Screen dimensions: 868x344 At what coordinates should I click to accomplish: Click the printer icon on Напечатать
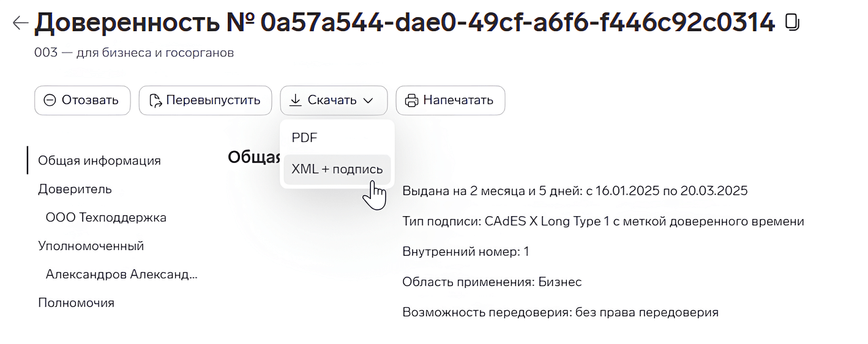412,100
